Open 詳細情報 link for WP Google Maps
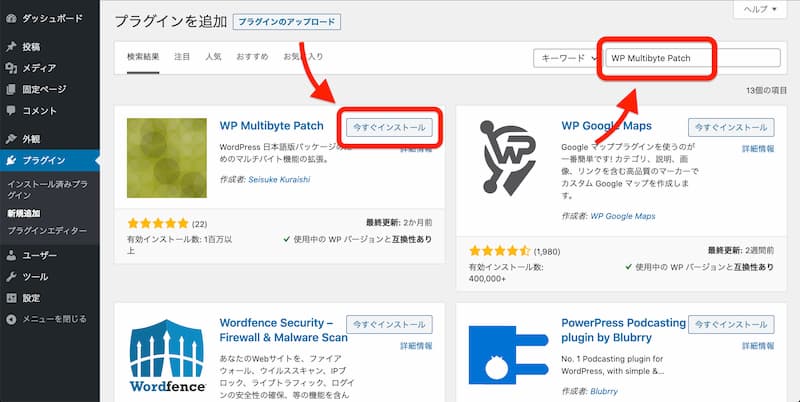The height and width of the screenshot is (402, 800). coord(758,148)
